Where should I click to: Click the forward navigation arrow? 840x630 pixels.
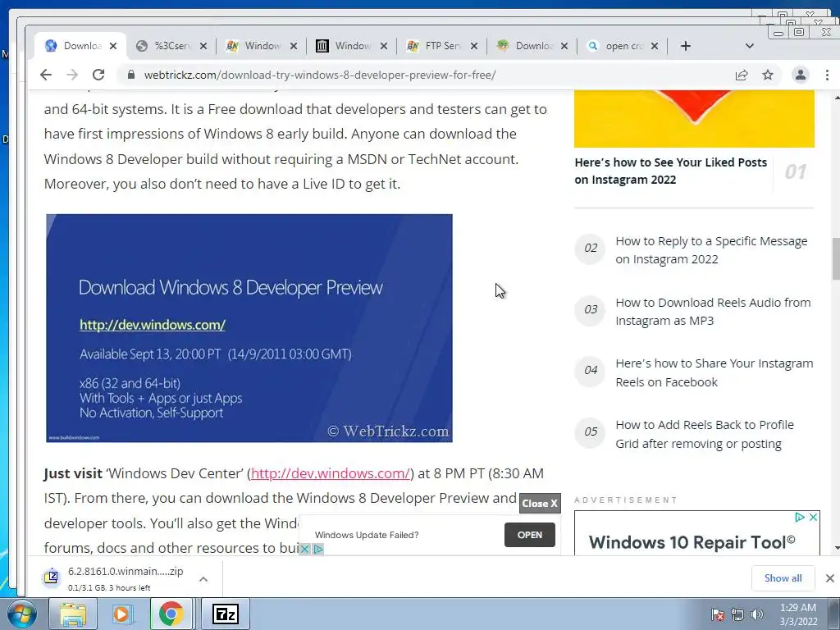[72, 75]
